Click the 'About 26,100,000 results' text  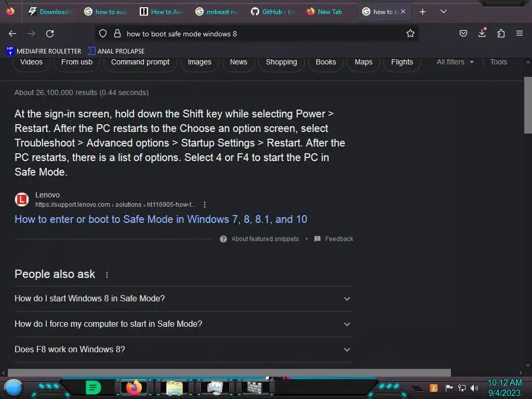pyautogui.click(x=82, y=92)
